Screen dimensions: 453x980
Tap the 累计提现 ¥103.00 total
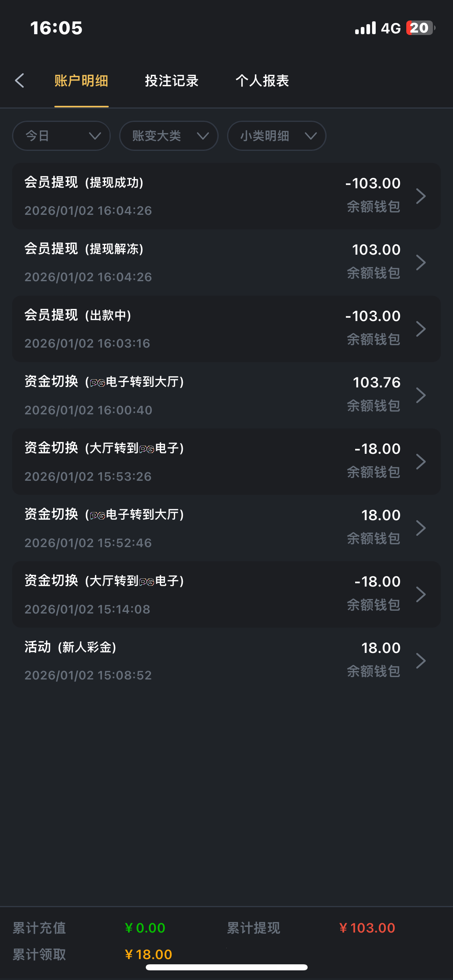367,928
